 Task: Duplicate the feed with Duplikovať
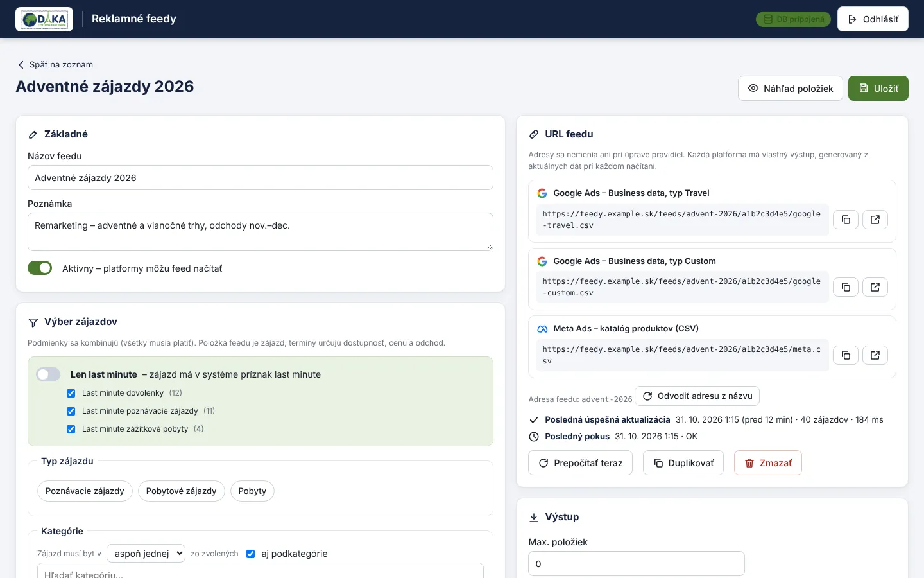683,463
